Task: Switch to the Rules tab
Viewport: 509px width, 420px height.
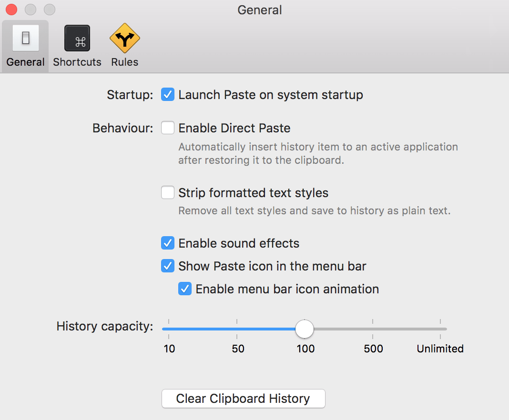Action: [x=124, y=45]
